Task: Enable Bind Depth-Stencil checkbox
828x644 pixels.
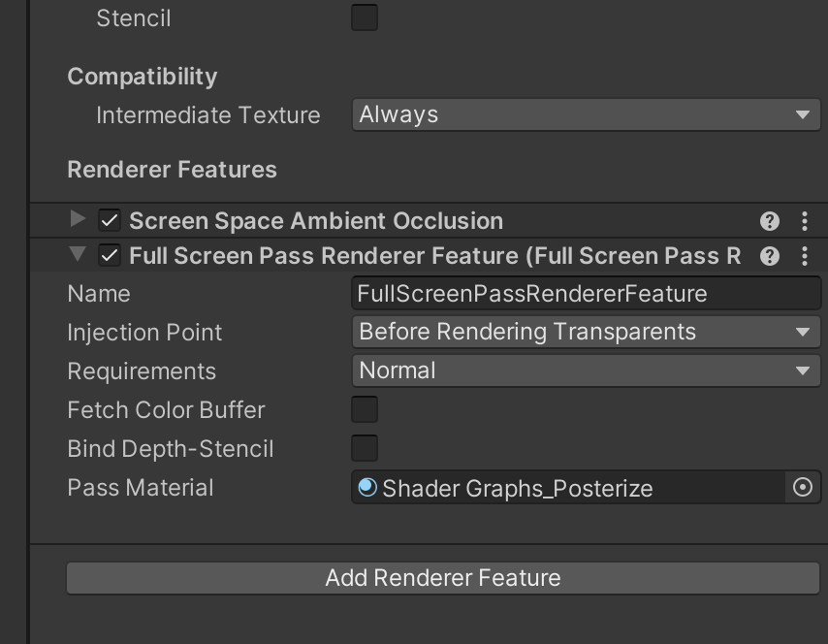Action: tap(365, 448)
